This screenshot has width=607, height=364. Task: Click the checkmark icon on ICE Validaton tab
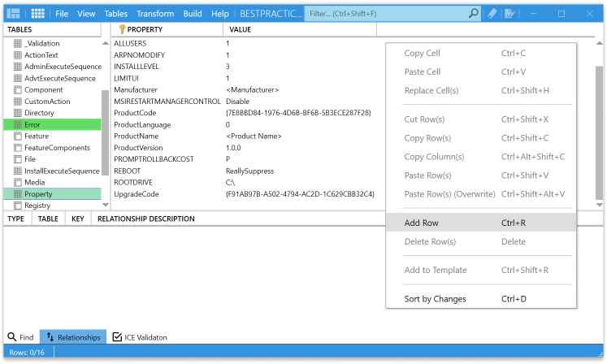(x=117, y=337)
